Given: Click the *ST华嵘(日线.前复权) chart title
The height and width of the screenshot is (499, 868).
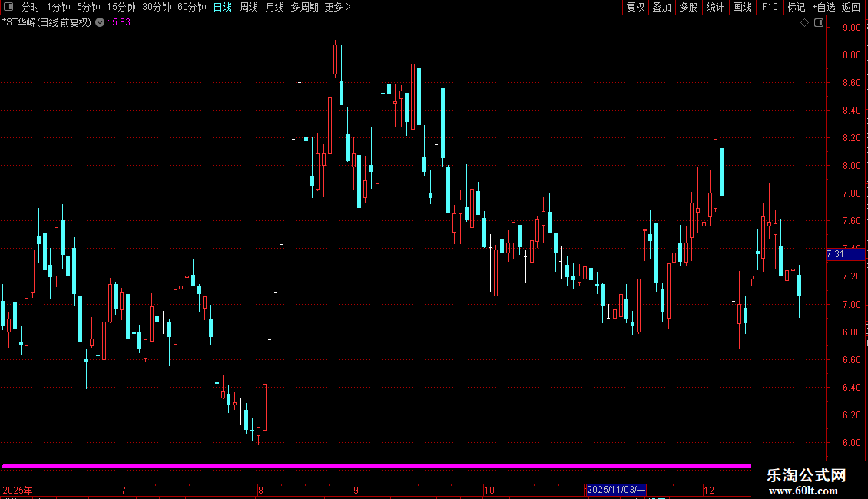Looking at the screenshot, I should pyautogui.click(x=47, y=23).
